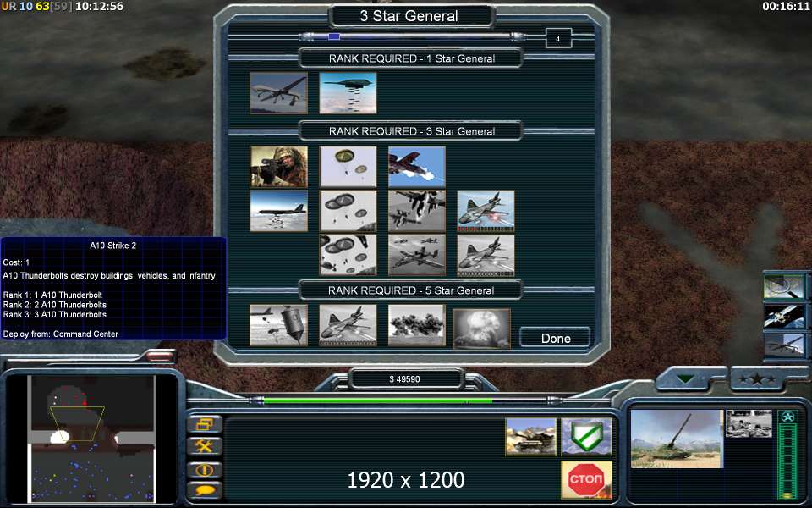The width and height of the screenshot is (812, 508).
Task: Choose the grayscale A10 Strike 3 icon with several planes
Action: [x=417, y=255]
